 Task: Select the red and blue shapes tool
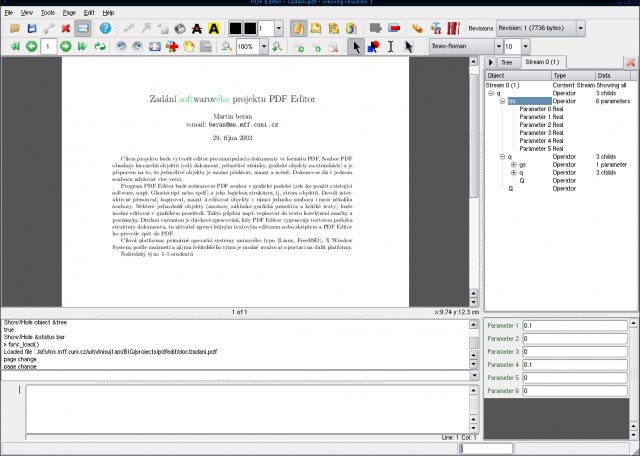click(373, 47)
